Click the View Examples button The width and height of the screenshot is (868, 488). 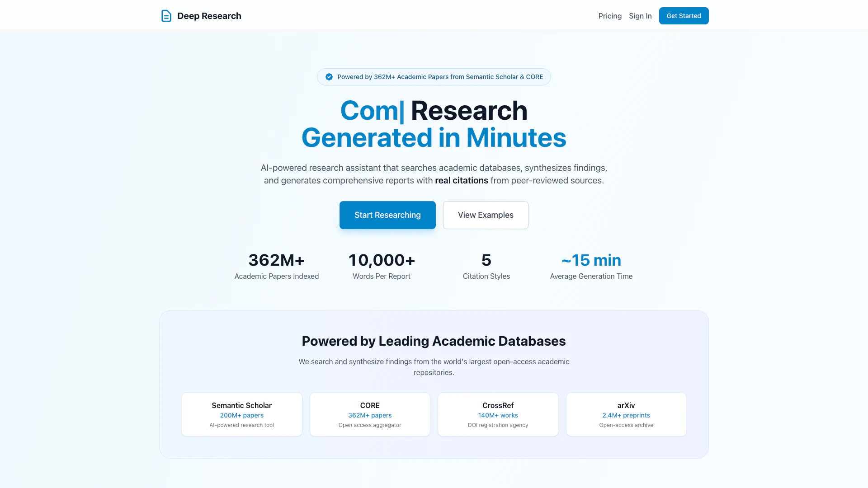[x=486, y=215]
